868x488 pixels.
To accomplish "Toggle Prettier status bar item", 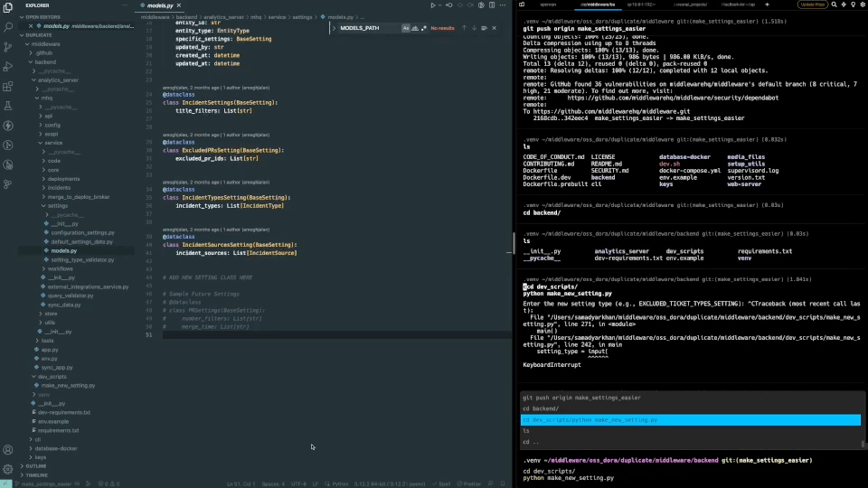I will [x=469, y=484].
